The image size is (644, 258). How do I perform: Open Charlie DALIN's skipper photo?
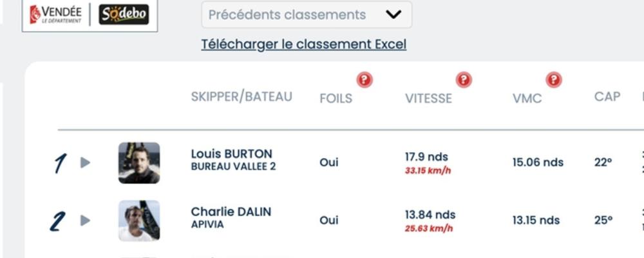tap(139, 221)
